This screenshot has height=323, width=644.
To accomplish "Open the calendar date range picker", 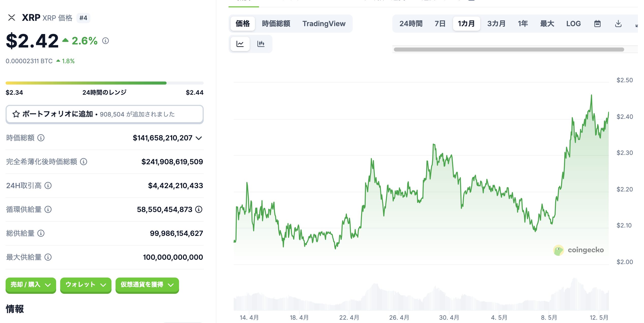I will tap(597, 24).
